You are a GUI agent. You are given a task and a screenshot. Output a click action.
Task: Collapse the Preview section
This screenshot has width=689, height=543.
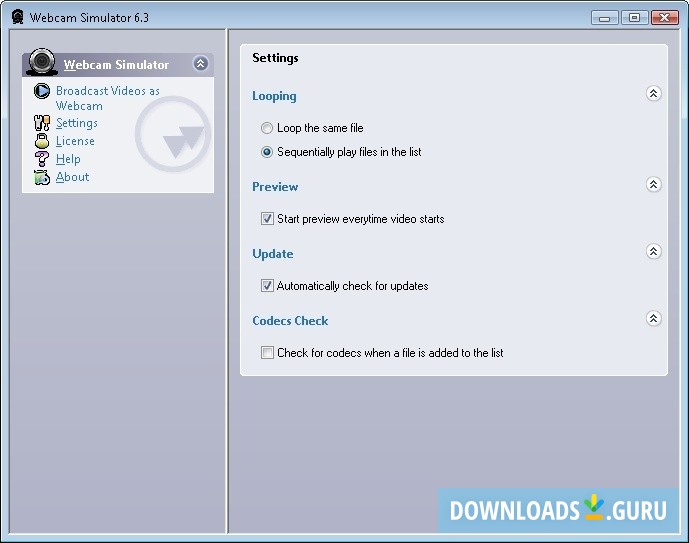(x=653, y=185)
